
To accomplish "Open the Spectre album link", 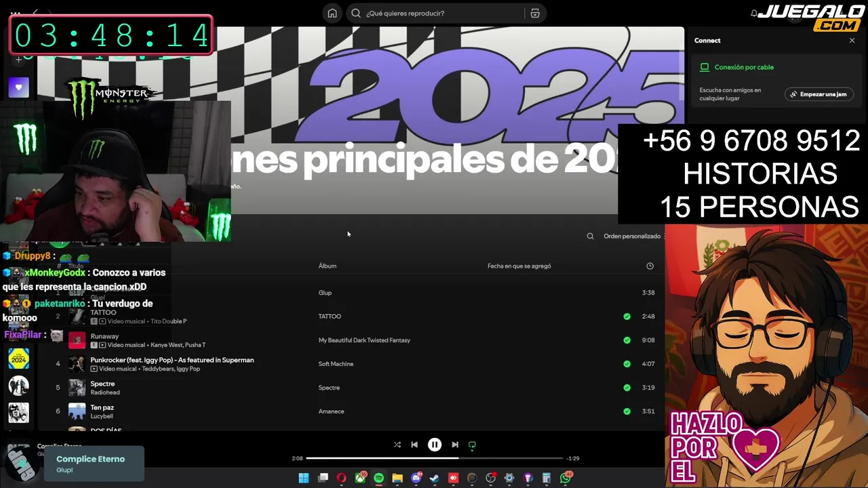I will 329,388.
